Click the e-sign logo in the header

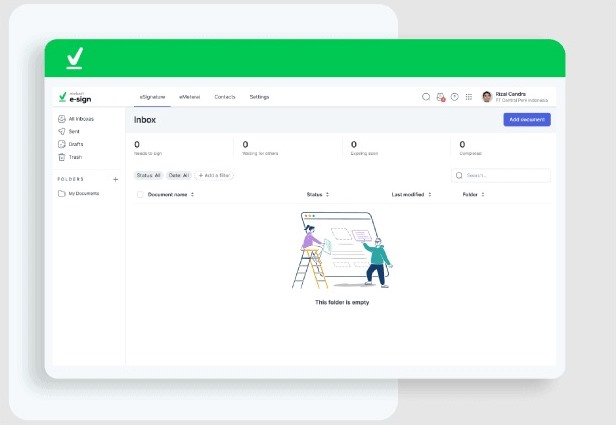75,97
